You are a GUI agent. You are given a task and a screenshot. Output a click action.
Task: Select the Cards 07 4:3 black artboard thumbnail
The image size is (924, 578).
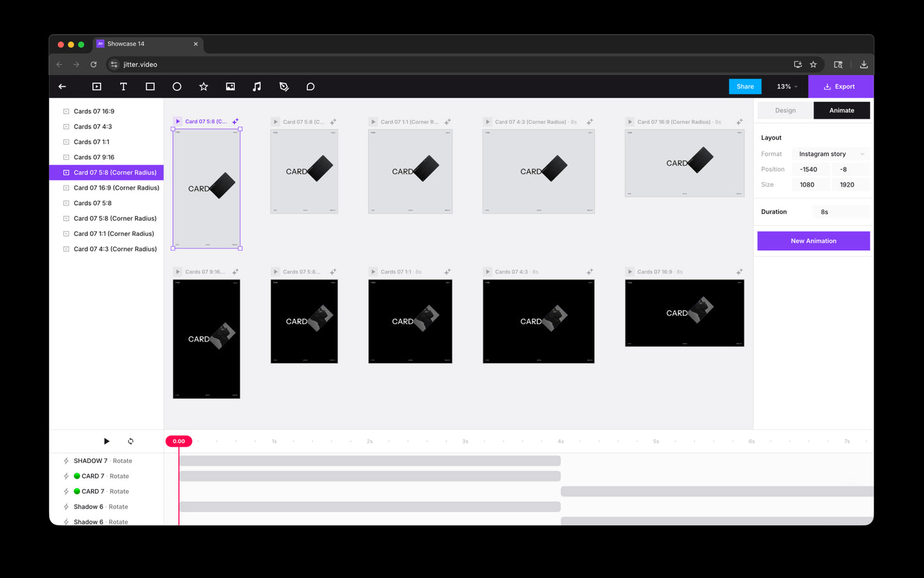coord(538,321)
